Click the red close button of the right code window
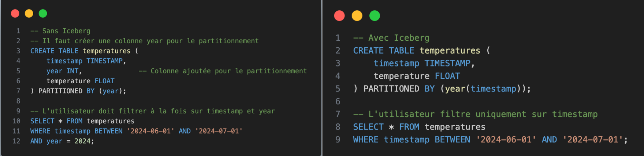This screenshot has width=644, height=156. point(339,16)
